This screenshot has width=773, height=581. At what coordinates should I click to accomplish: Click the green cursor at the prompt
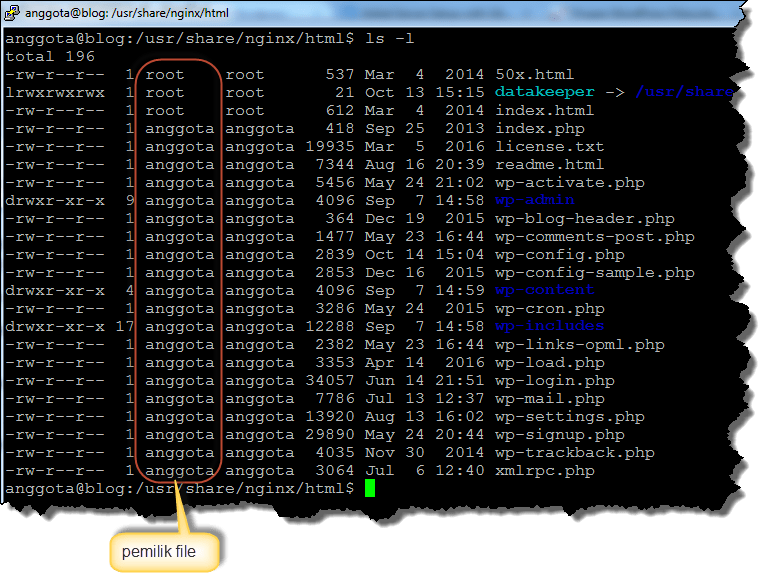coord(370,488)
